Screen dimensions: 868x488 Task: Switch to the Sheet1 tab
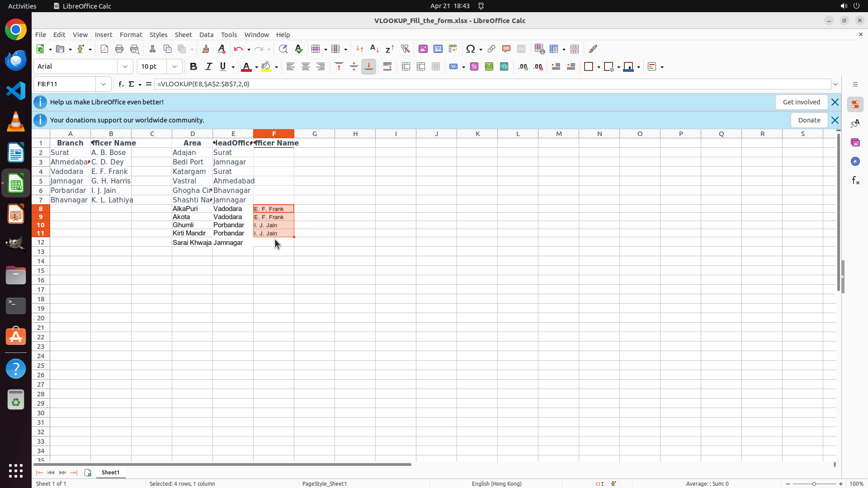110,472
